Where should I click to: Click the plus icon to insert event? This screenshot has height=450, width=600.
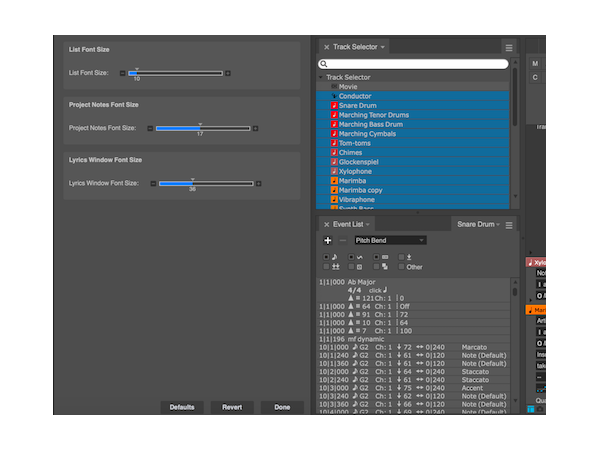pos(328,240)
